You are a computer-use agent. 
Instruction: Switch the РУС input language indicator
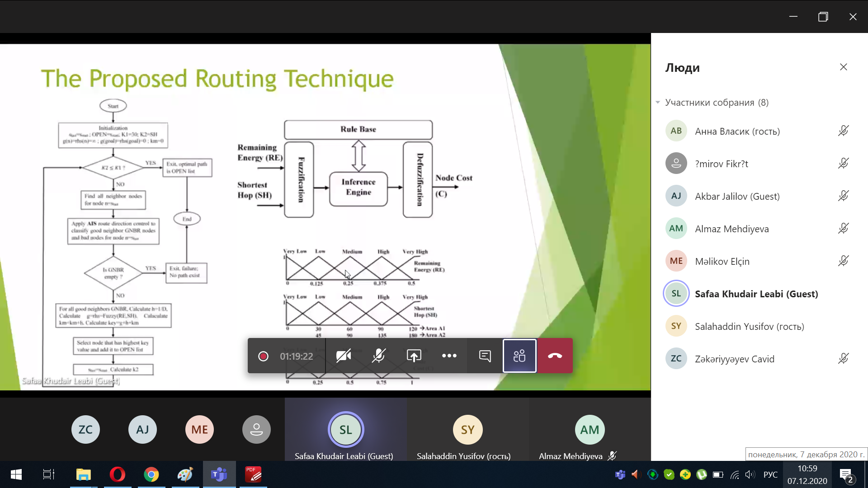point(771,474)
